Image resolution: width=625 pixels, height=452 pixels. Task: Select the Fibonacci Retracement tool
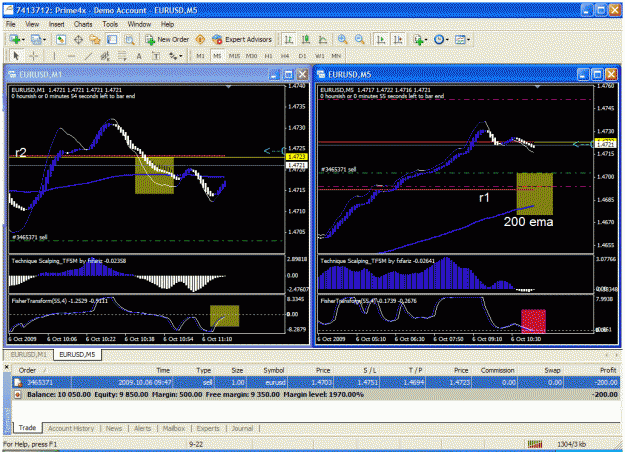[x=122, y=56]
